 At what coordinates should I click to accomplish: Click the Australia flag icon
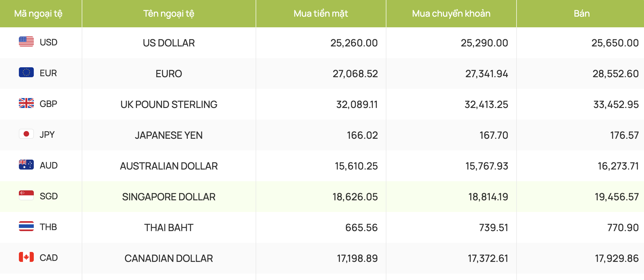click(x=26, y=165)
